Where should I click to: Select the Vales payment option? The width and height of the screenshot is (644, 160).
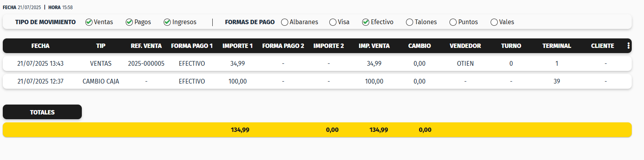[x=494, y=22]
